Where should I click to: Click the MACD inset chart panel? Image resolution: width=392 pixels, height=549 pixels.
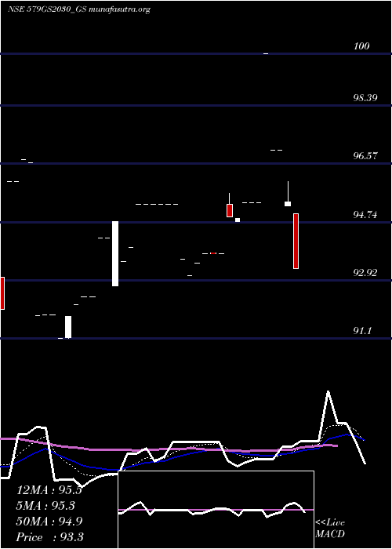click(216, 510)
